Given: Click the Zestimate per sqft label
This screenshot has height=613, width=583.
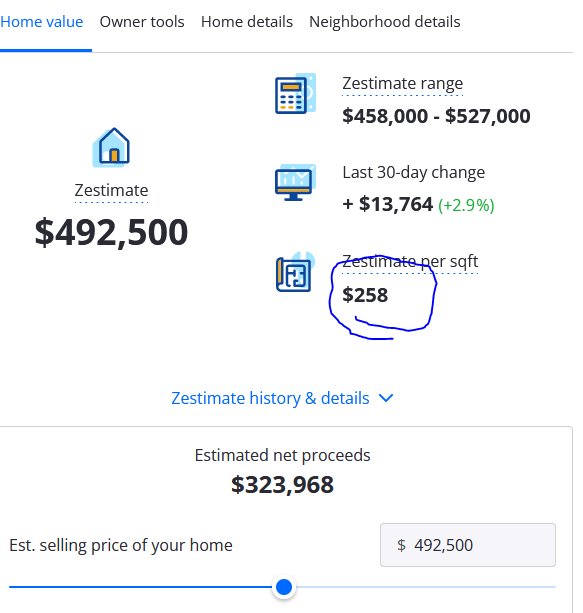Looking at the screenshot, I should click(x=410, y=261).
